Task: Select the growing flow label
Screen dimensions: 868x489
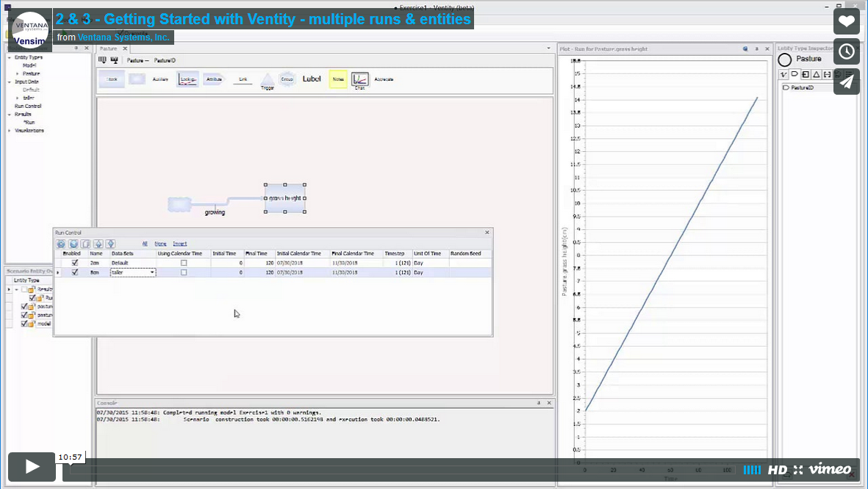Action: coord(215,212)
